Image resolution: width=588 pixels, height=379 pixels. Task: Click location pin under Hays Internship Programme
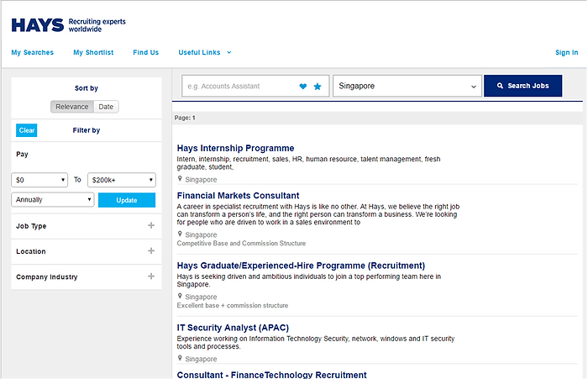click(x=180, y=179)
